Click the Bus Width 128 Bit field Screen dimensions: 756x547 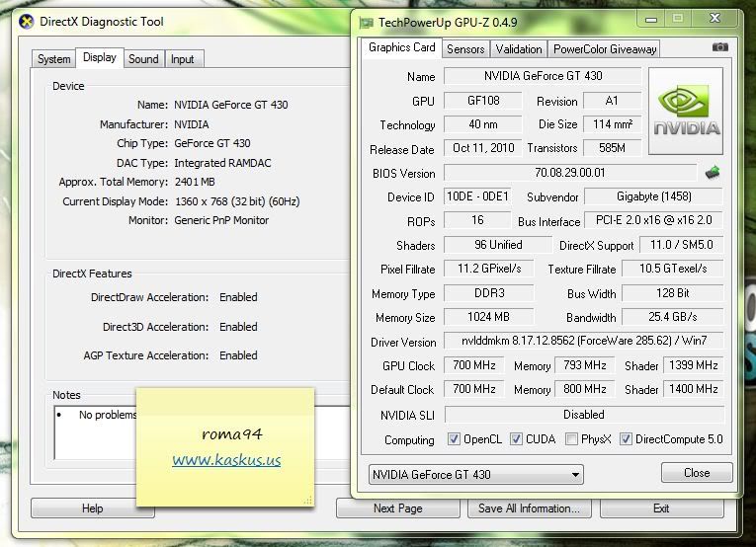coord(673,293)
